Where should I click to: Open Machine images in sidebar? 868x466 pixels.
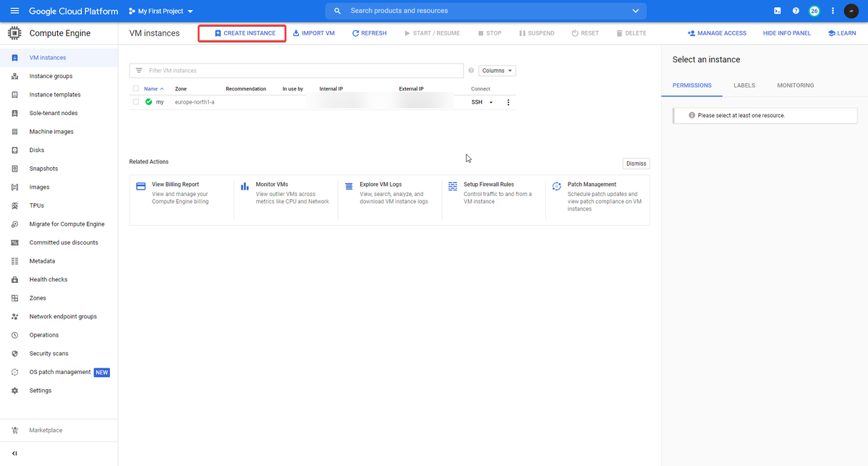click(x=59, y=132)
